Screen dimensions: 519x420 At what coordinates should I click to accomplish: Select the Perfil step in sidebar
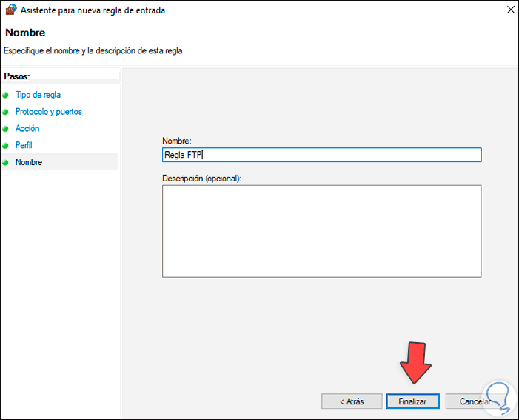tap(24, 146)
